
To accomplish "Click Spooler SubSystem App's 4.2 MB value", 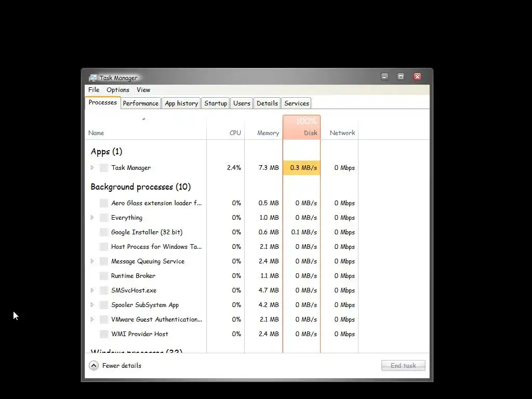I will pos(269,304).
